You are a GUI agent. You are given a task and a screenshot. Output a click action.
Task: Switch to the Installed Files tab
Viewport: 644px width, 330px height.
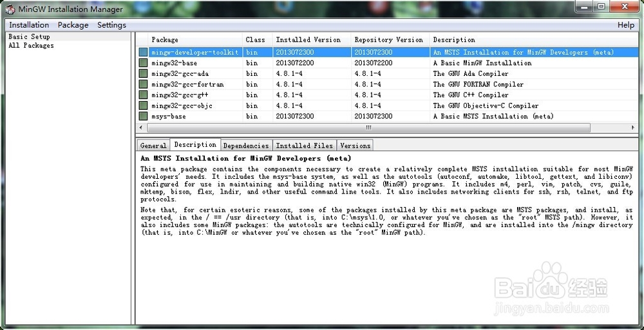[x=305, y=145]
